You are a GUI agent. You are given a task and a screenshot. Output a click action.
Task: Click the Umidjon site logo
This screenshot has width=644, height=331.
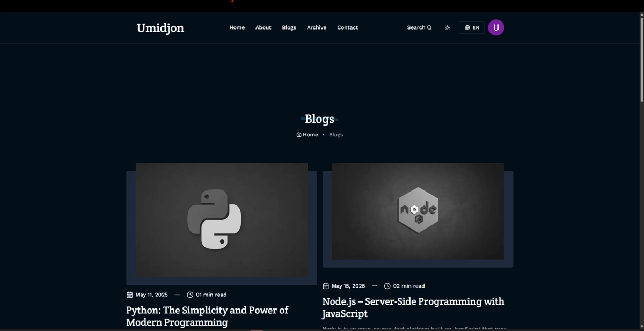[160, 28]
